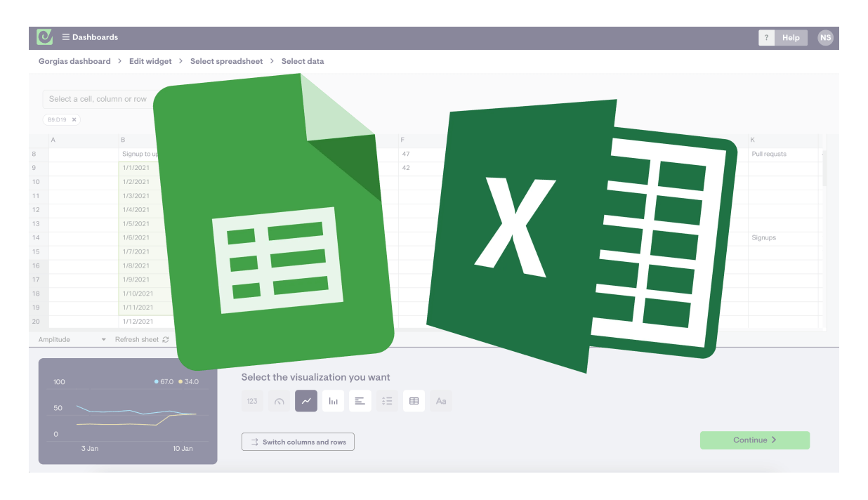Go back to Edit widget breadcrumb
The height and width of the screenshot is (500, 868).
[150, 61]
